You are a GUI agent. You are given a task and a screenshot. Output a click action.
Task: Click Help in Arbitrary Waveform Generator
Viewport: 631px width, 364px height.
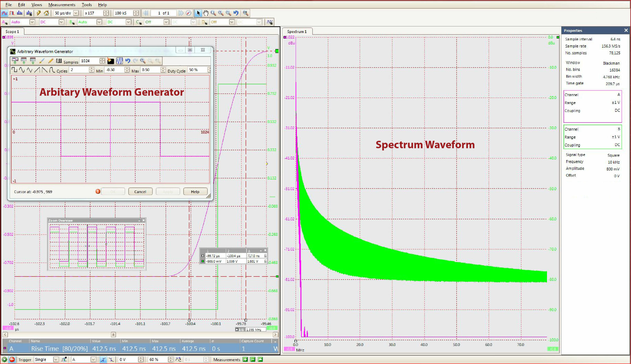point(195,192)
